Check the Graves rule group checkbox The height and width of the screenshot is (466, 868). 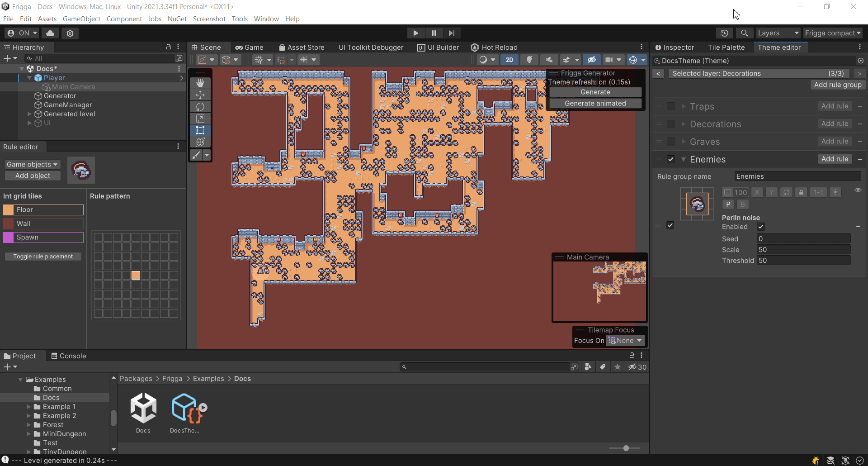pyautogui.click(x=671, y=142)
